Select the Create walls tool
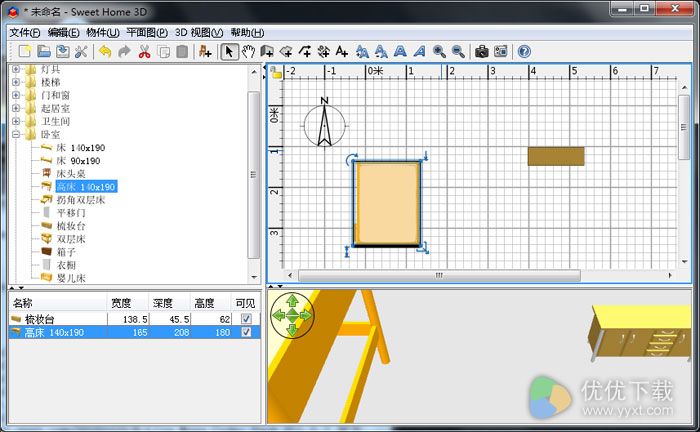 tap(267, 52)
